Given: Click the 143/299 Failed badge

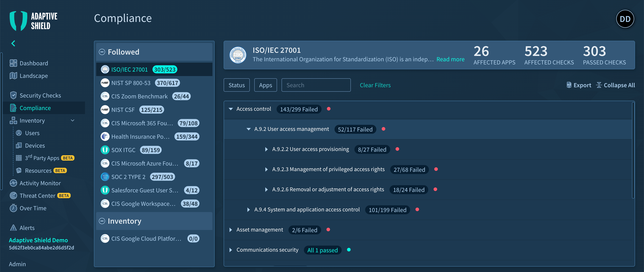Looking at the screenshot, I should [299, 109].
